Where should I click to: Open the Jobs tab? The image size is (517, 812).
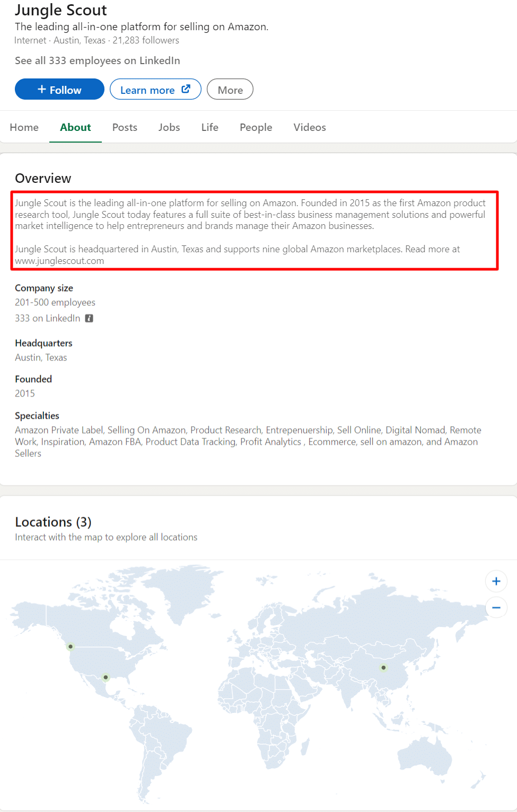(169, 127)
